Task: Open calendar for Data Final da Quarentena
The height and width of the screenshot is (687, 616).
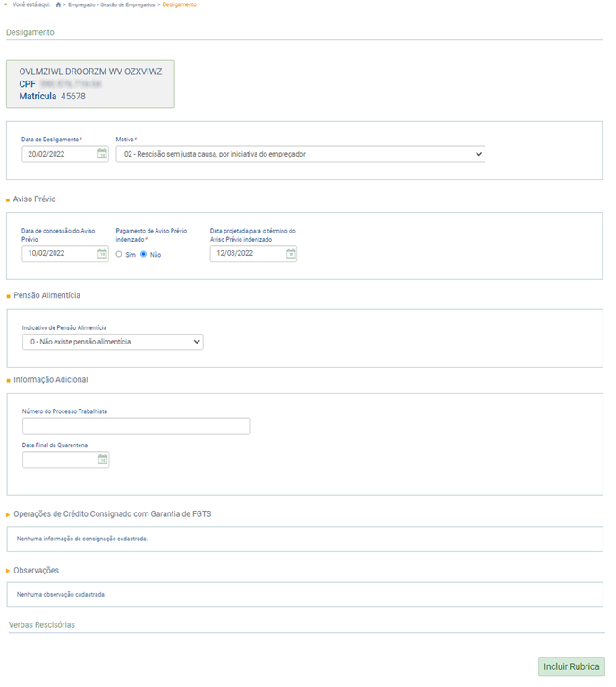Action: [102, 460]
